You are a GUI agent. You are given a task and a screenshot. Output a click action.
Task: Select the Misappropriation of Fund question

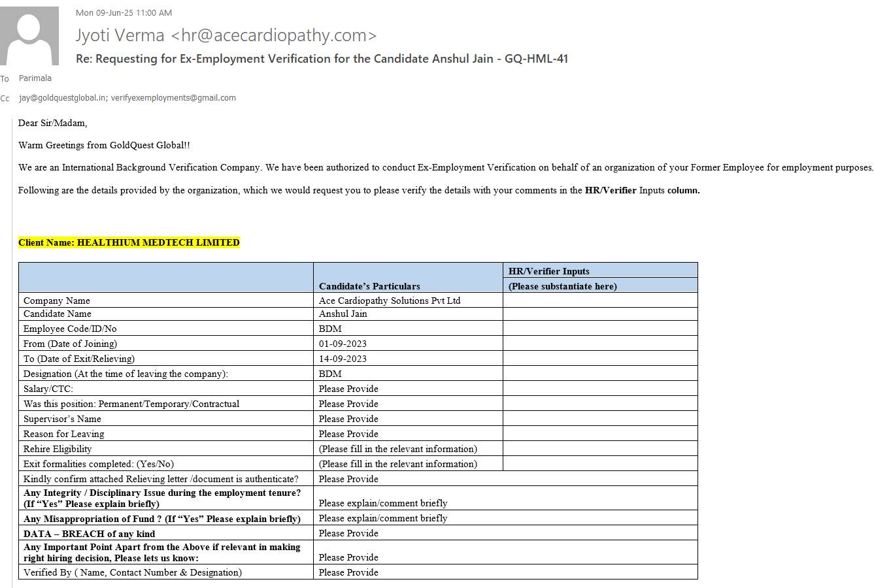pos(162,519)
